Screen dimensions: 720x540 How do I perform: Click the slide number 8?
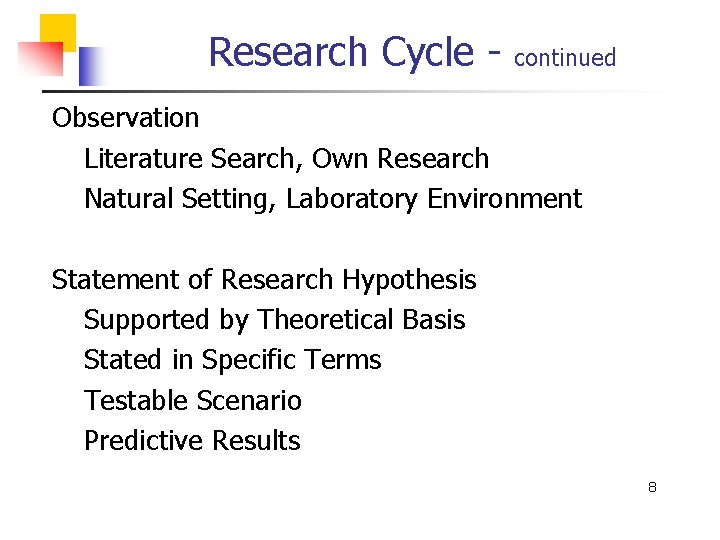(652, 488)
